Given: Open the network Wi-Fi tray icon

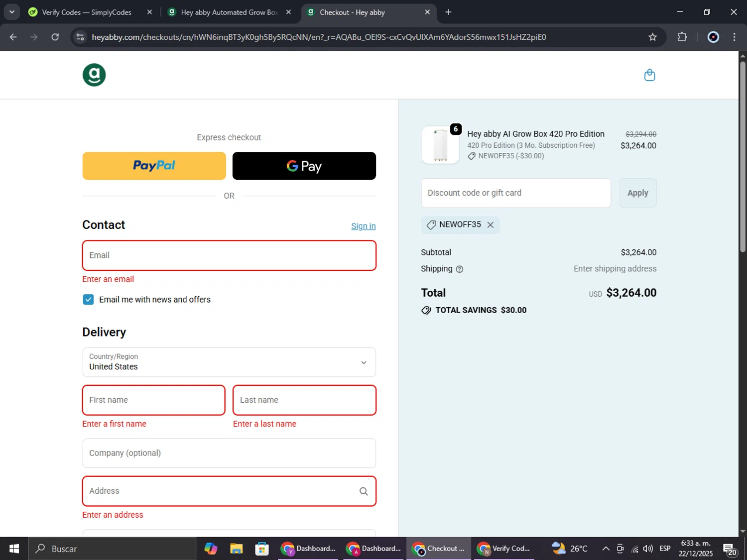Looking at the screenshot, I should 634,549.
